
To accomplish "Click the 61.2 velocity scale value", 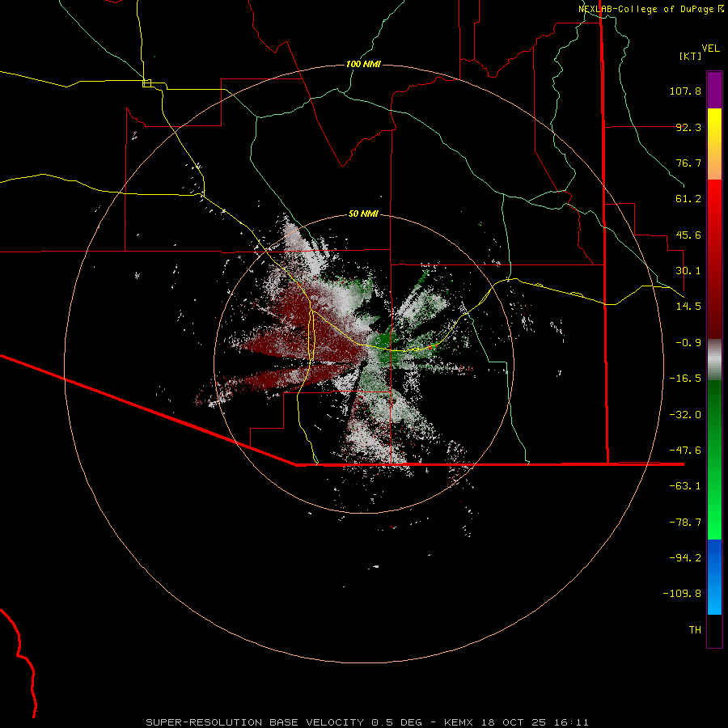I will pyautogui.click(x=688, y=199).
